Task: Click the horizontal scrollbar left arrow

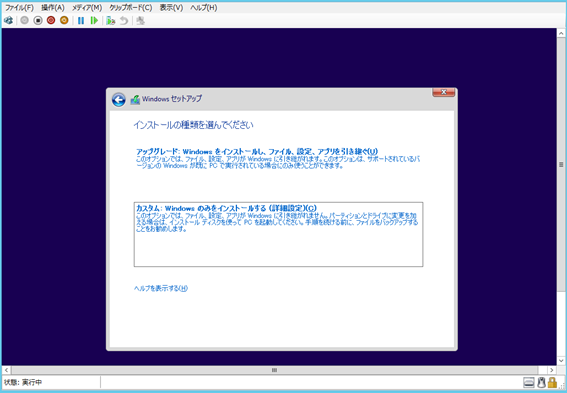Action: [6, 370]
